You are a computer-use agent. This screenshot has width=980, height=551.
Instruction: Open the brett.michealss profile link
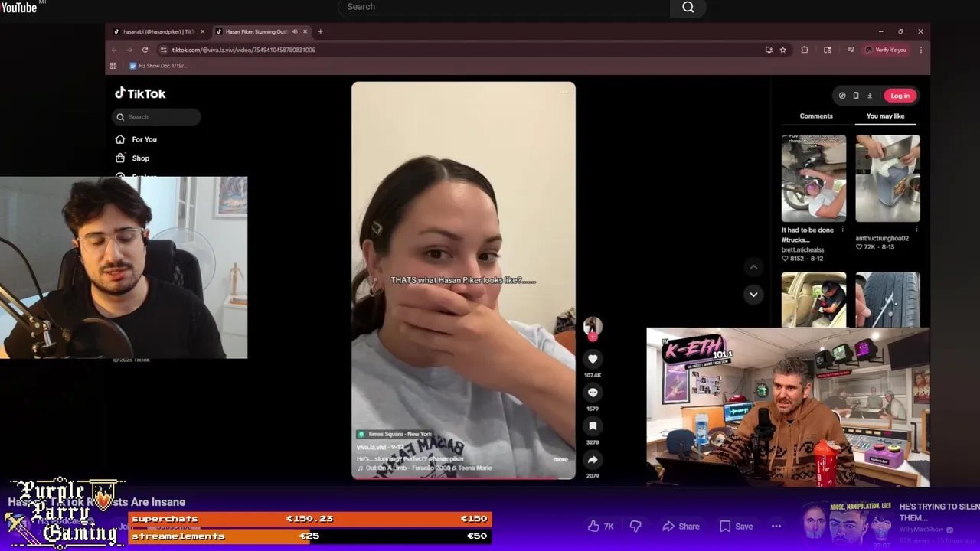click(x=802, y=249)
